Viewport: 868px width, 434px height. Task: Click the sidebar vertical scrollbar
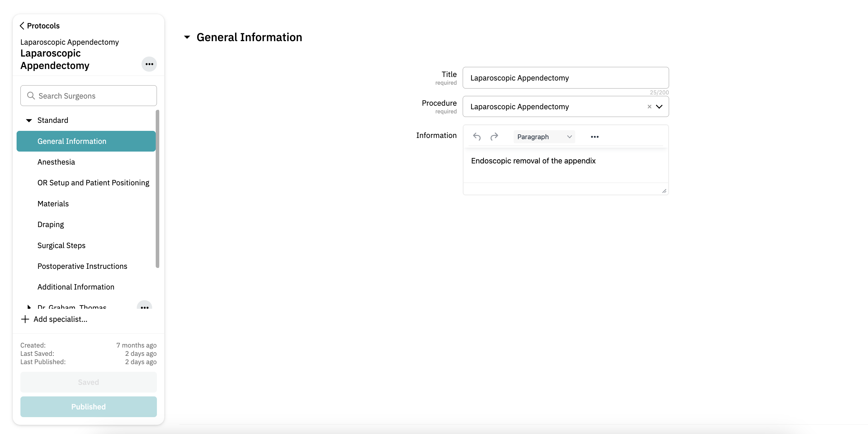tap(157, 189)
